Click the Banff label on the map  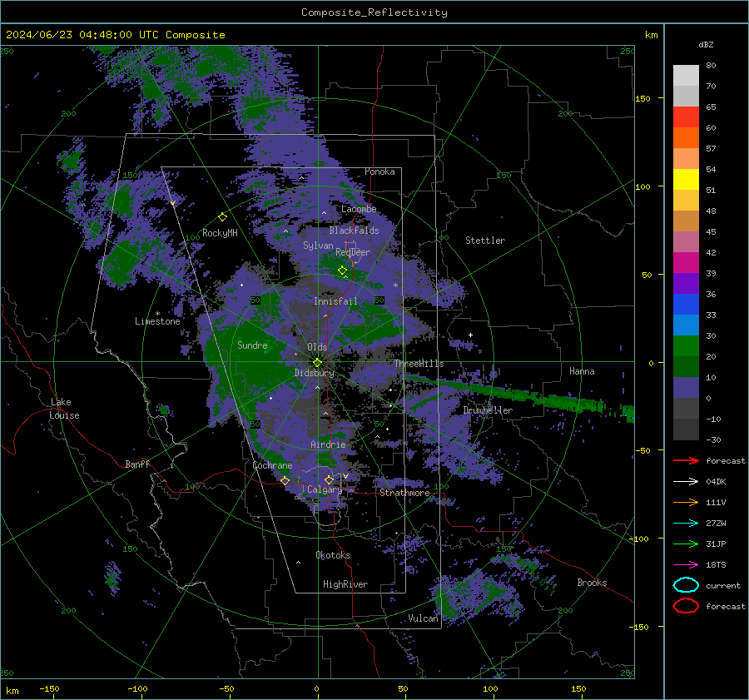(x=137, y=464)
